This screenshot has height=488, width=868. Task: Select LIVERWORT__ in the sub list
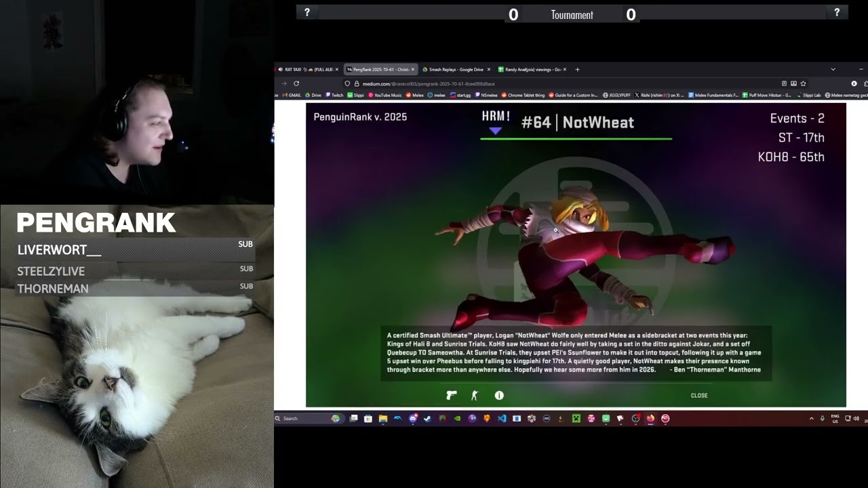136,249
